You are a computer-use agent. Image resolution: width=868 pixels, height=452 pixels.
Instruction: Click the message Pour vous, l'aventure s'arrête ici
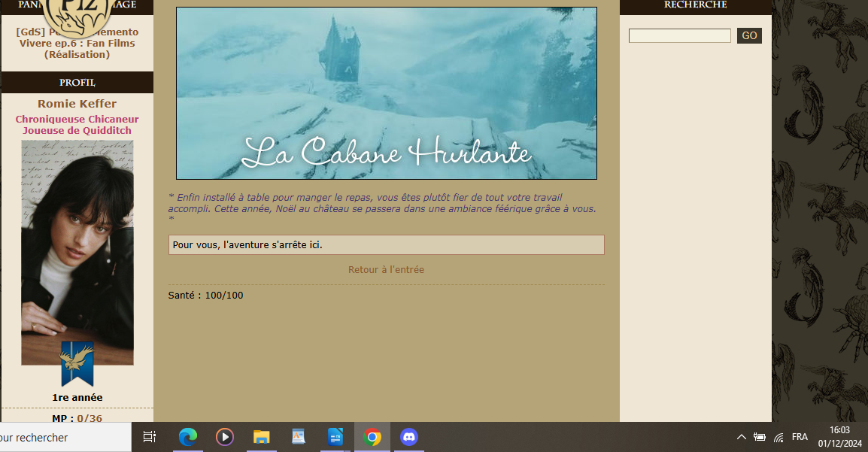tap(386, 244)
